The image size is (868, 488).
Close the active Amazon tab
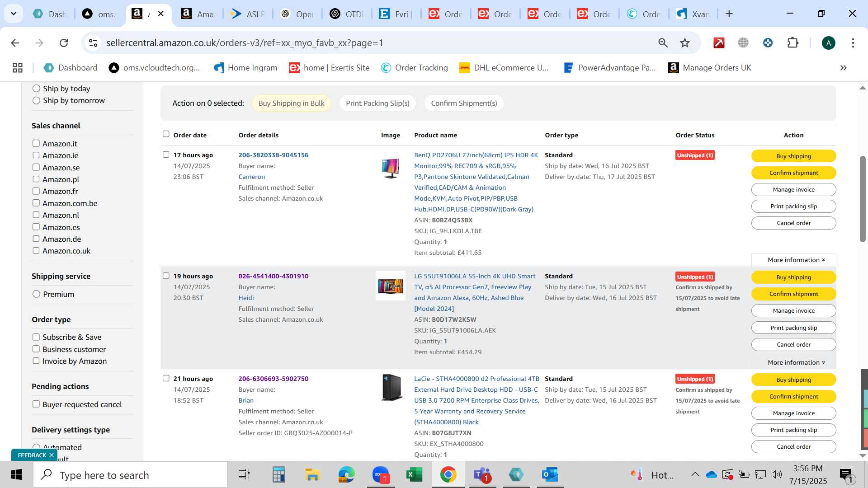[x=160, y=14]
